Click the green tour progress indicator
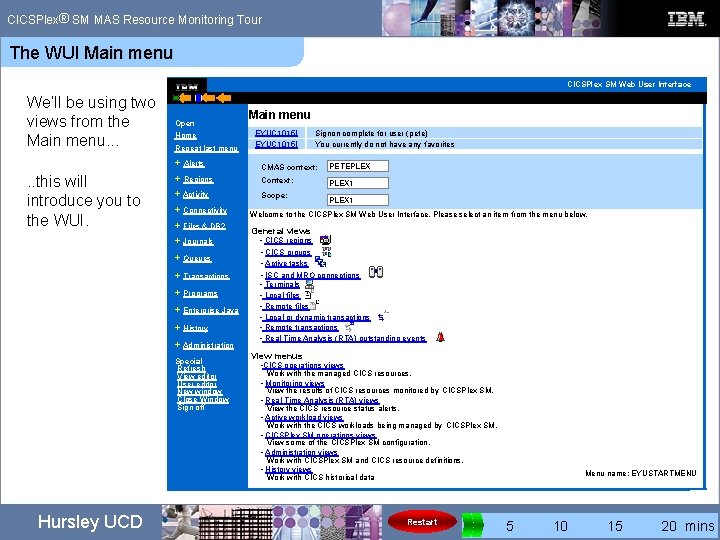This screenshot has height=540, width=720. [472, 526]
